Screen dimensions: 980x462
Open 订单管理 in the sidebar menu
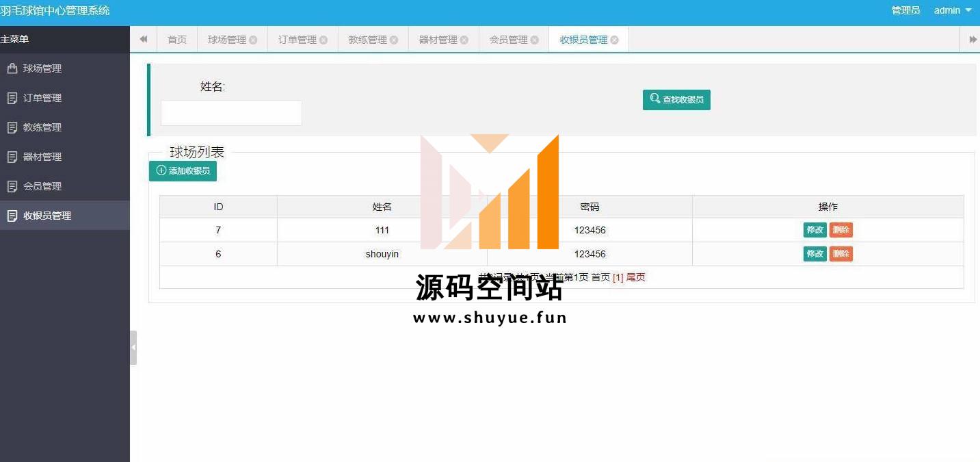coord(65,98)
